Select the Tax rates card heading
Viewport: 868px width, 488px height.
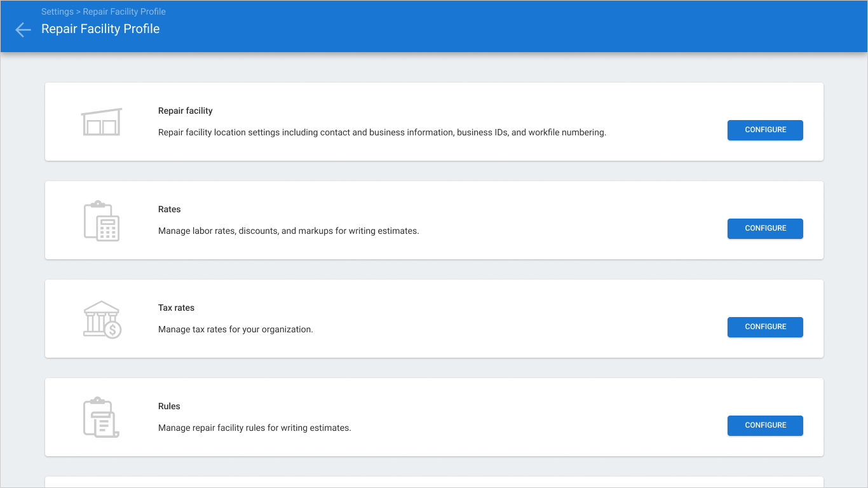click(177, 308)
